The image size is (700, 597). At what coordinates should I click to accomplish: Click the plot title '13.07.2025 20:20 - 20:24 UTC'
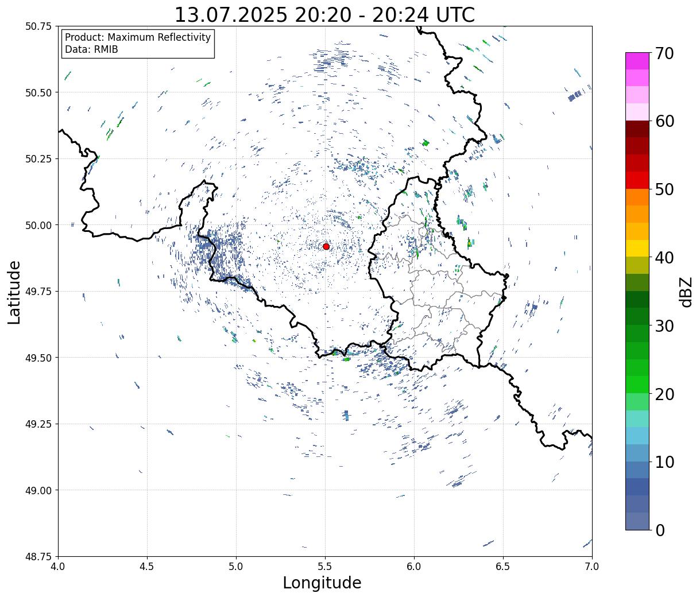(x=324, y=14)
